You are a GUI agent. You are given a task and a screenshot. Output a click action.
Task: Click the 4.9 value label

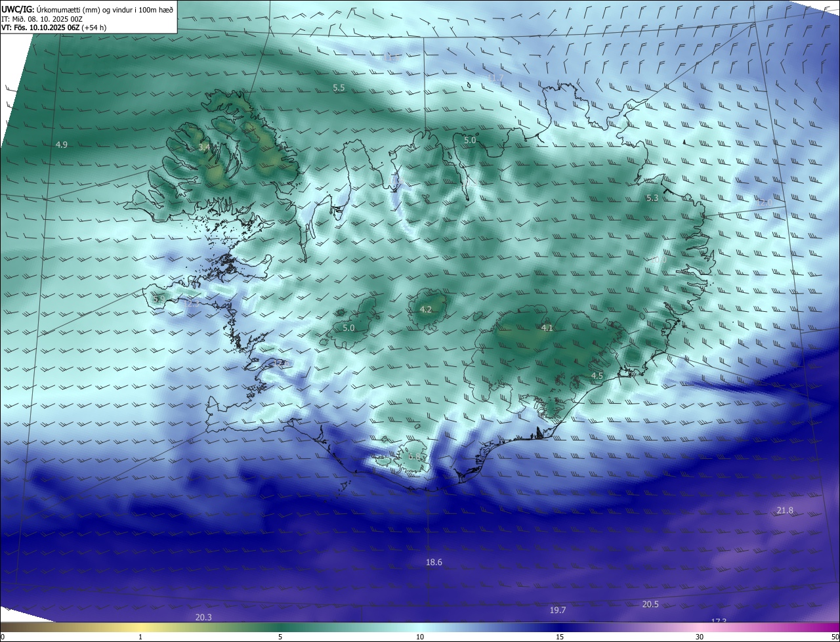coord(62,144)
